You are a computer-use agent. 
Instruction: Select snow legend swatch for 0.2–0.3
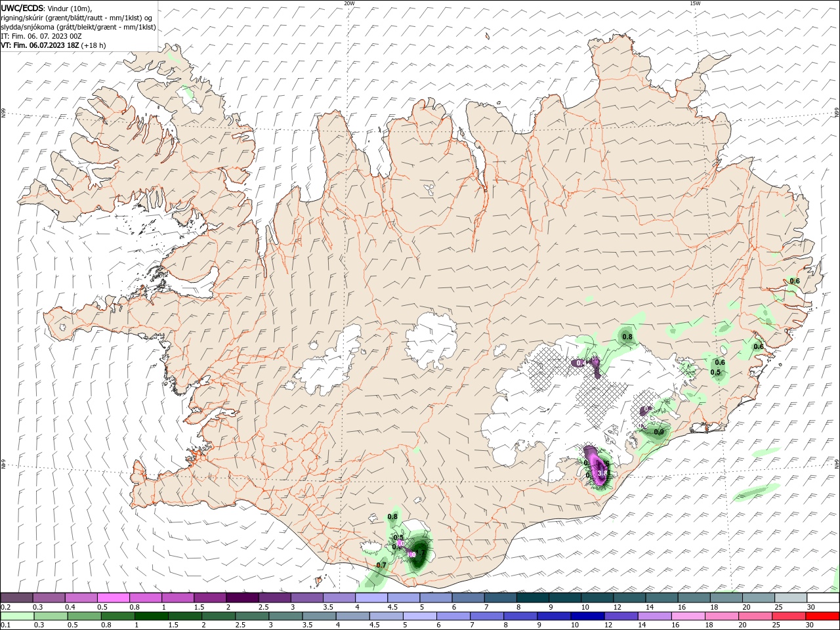pos(16,597)
